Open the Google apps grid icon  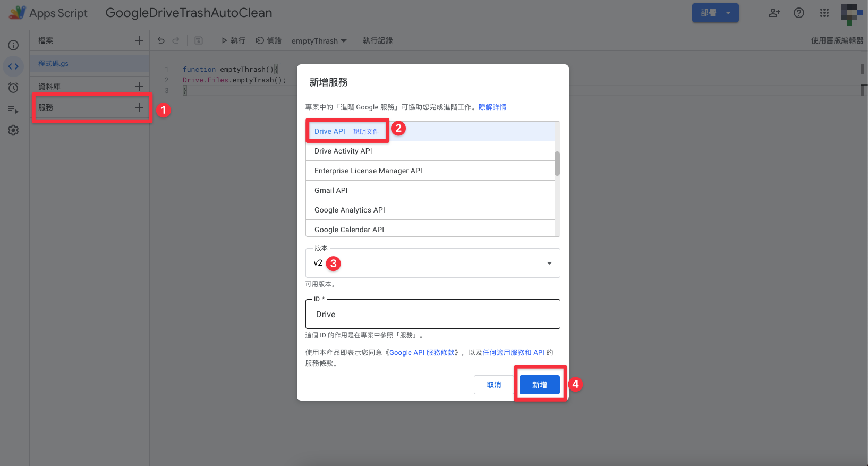824,13
